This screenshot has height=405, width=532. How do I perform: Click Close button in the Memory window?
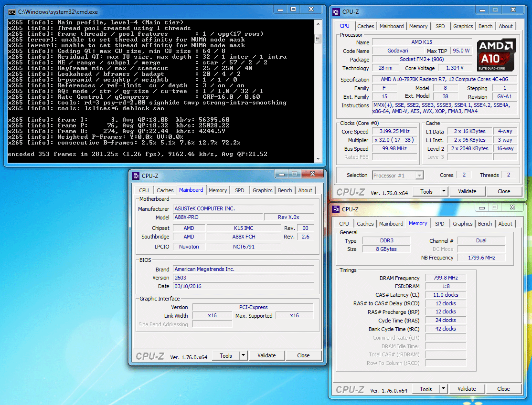(503, 389)
